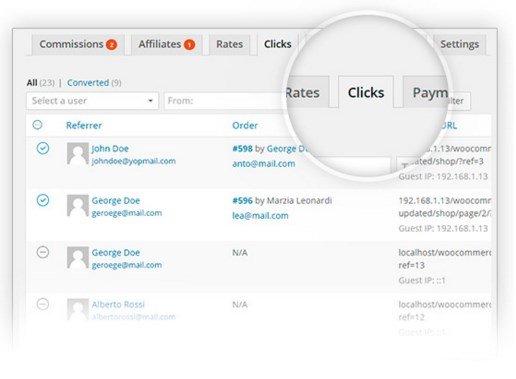Screen dimensions: 516x379
Task: Open the 'Select a user' dropdown
Action: point(92,101)
